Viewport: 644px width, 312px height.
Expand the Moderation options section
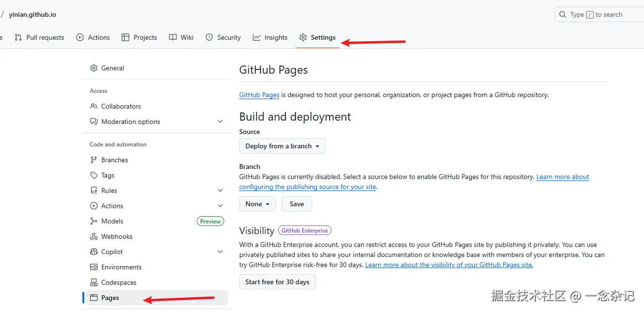click(220, 122)
